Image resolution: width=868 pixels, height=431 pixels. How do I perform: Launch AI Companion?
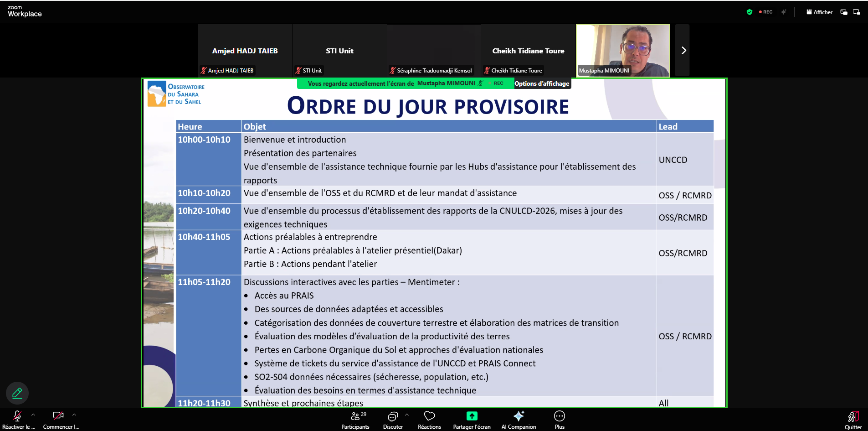[518, 419]
